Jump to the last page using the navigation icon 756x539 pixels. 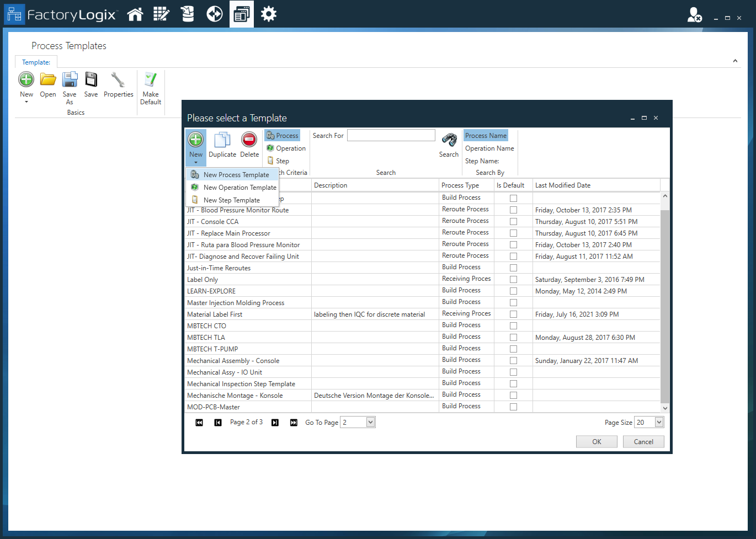[294, 422]
